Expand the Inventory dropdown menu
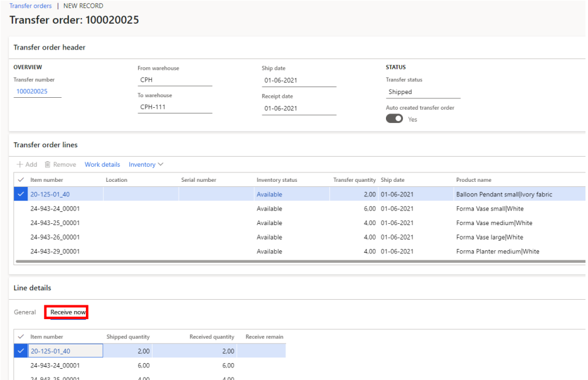This screenshot has width=588, height=380. click(146, 164)
